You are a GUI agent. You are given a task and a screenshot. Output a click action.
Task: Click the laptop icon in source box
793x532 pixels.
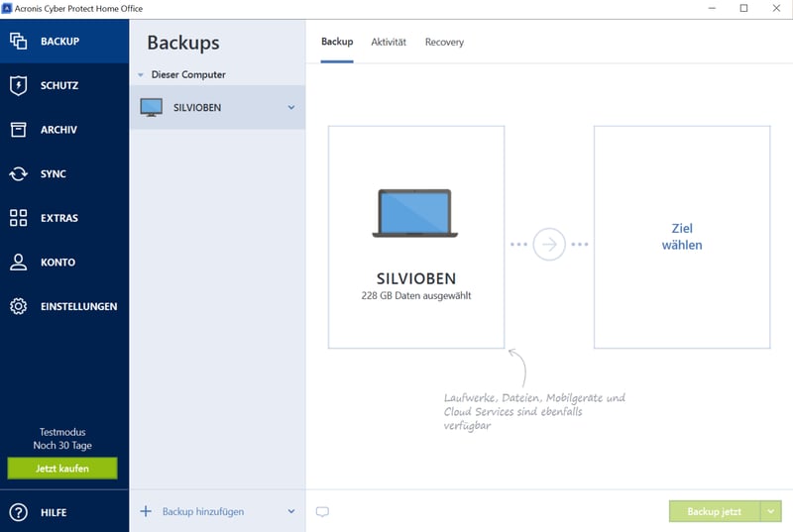415,213
